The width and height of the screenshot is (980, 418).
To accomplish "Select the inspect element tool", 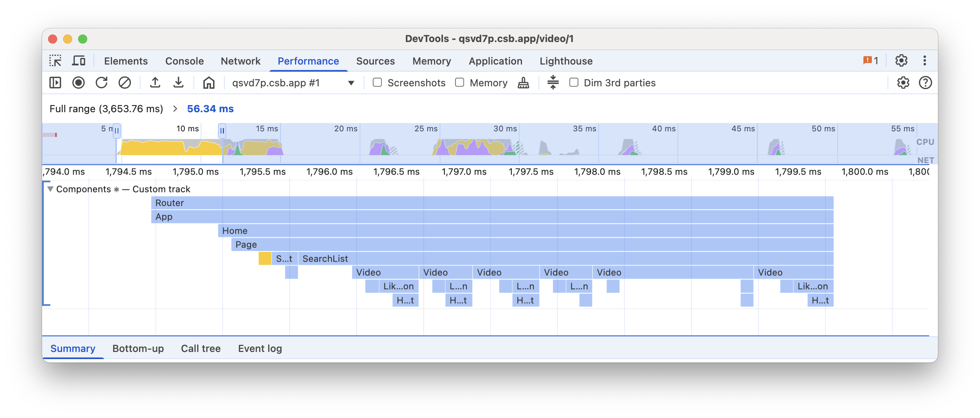I will tap(56, 61).
